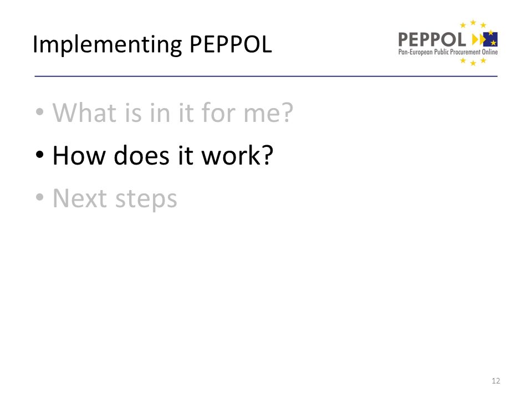Screen dimensions: 532x399
Task: Click the word 'work?' in the highlighted bullet
Action: [238, 155]
